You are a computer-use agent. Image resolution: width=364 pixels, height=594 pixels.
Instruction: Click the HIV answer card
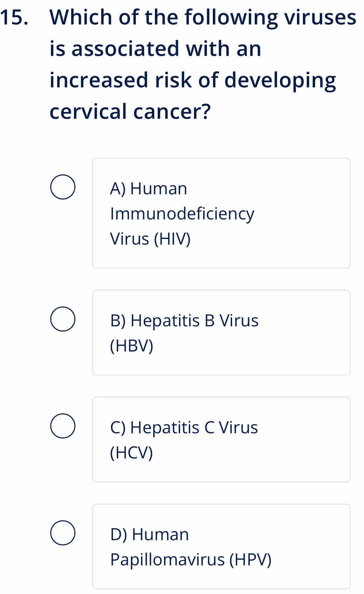(x=221, y=213)
